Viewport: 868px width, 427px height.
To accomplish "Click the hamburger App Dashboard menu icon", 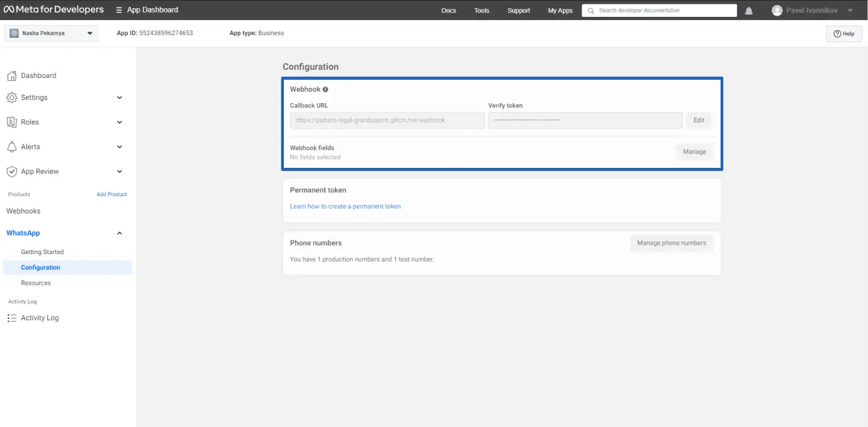I will (x=119, y=10).
